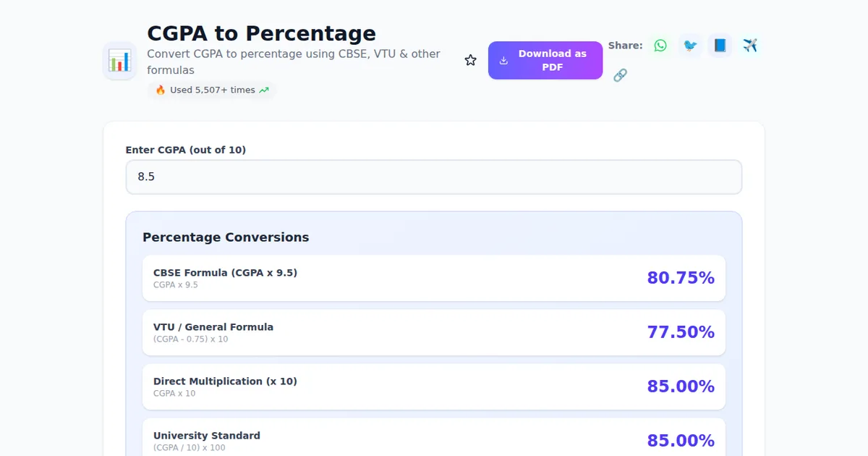Viewport: 868px width, 456px height.
Task: Share via the Telegram paper plane icon
Action: coord(750,46)
